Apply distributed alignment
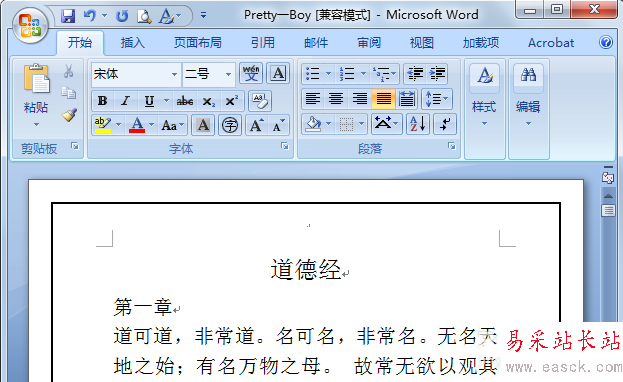 click(x=406, y=99)
